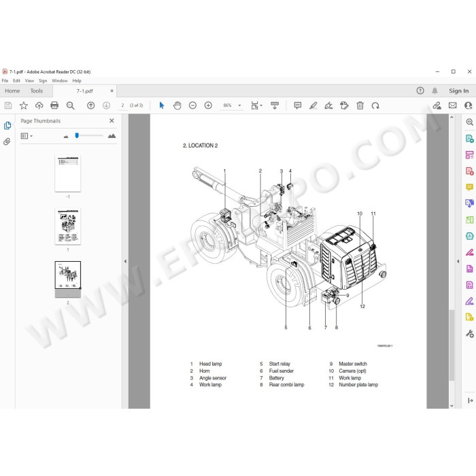Screen dimensions: 476x476
Task: Print the document
Action: [54, 105]
